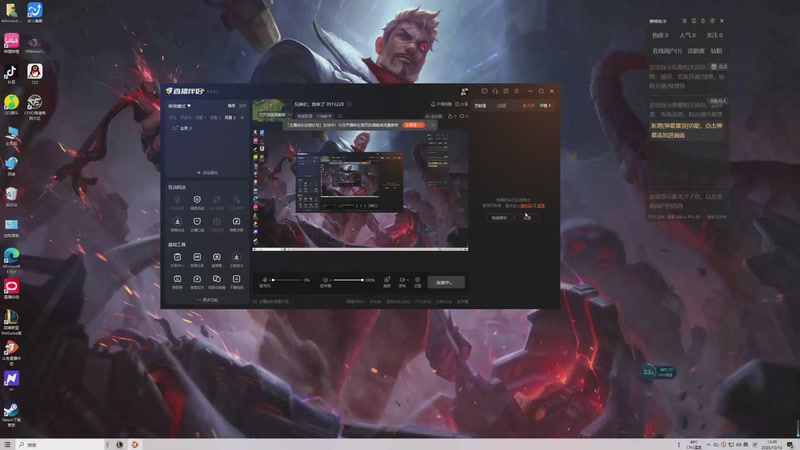This screenshot has height=450, width=800.
Task: Open the QQ desktop icon
Action: pos(35,74)
